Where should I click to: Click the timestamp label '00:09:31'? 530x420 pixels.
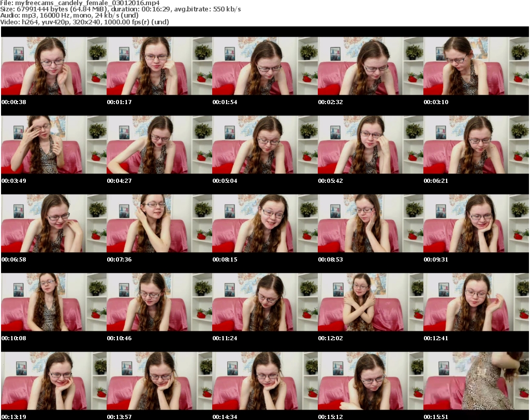point(436,259)
